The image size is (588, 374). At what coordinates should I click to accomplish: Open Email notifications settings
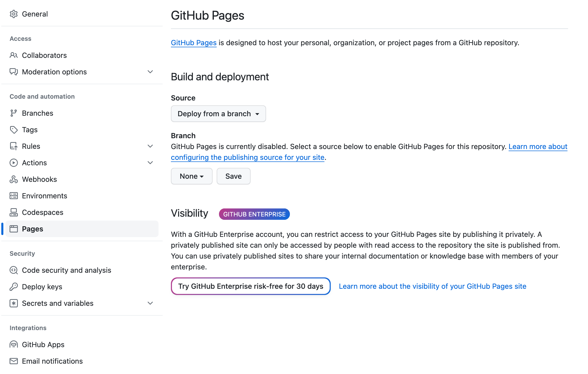pos(82,361)
